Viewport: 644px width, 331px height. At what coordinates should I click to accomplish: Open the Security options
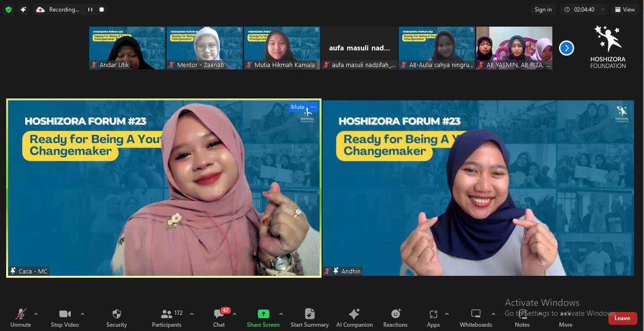click(x=116, y=318)
